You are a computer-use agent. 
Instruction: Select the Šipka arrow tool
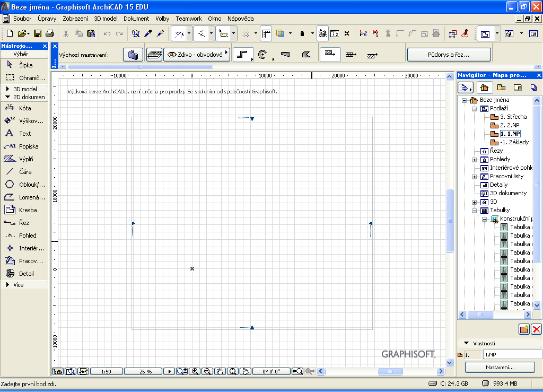(24, 65)
